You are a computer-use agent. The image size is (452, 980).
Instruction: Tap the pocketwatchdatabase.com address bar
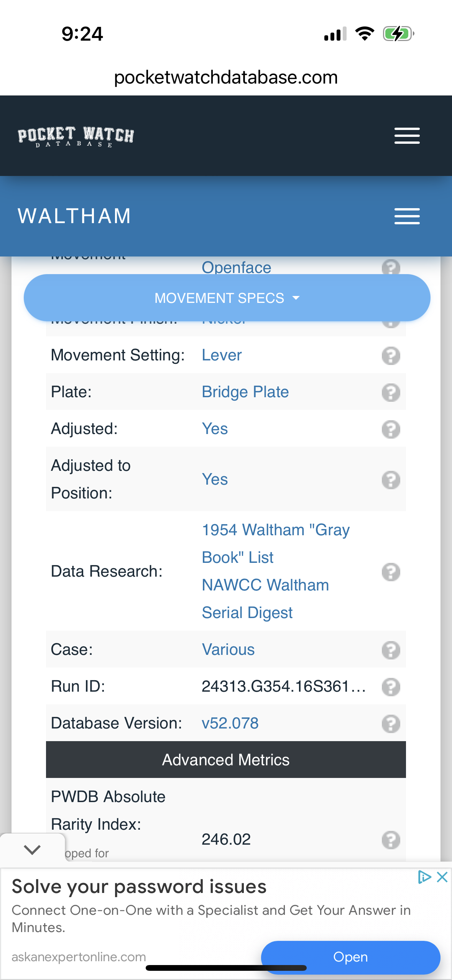coord(226,77)
